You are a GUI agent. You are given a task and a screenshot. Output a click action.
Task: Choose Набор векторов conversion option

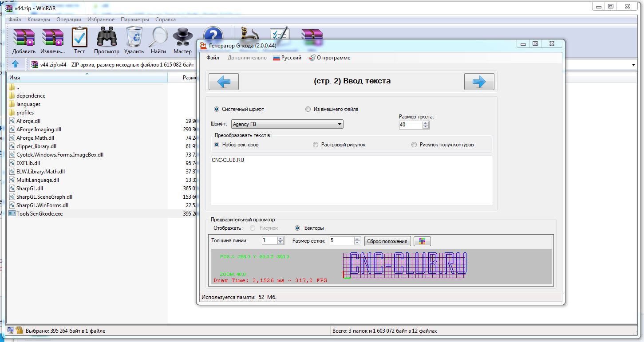pyautogui.click(x=217, y=145)
